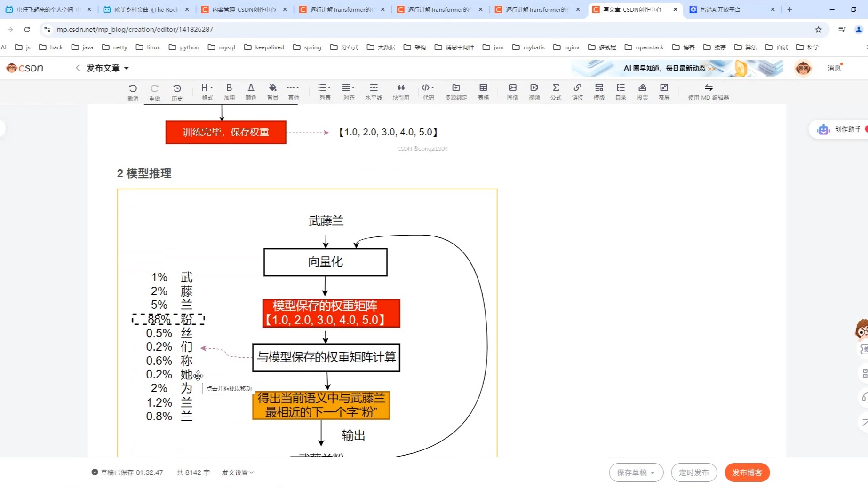868x488 pixels.
Task: Click the scheduled publish (定时发布) button
Action: [694, 472]
